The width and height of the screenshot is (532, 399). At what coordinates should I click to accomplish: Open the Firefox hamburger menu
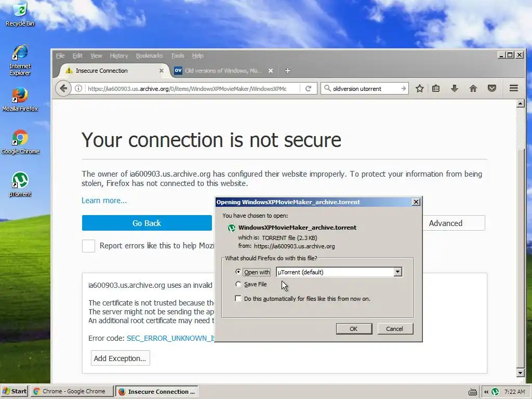(x=514, y=88)
